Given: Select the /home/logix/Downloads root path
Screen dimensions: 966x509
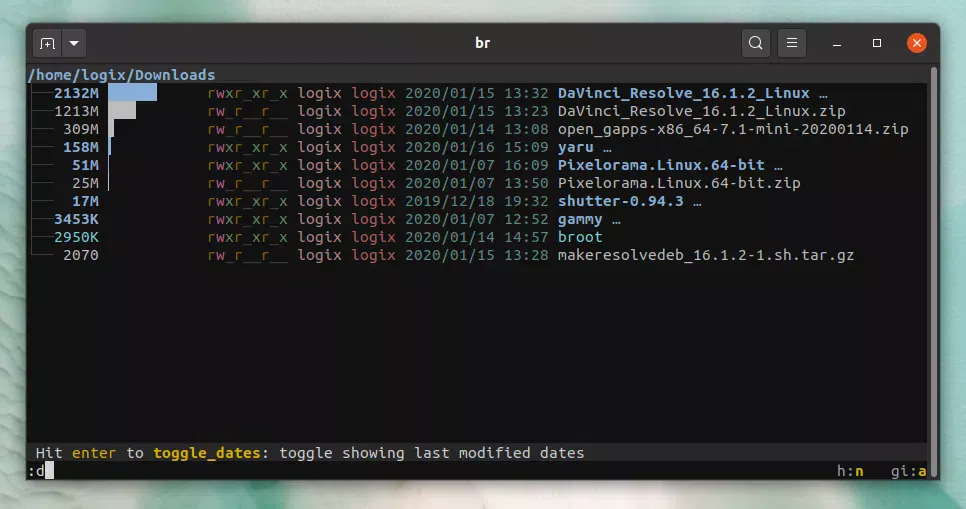Looking at the screenshot, I should (x=122, y=75).
